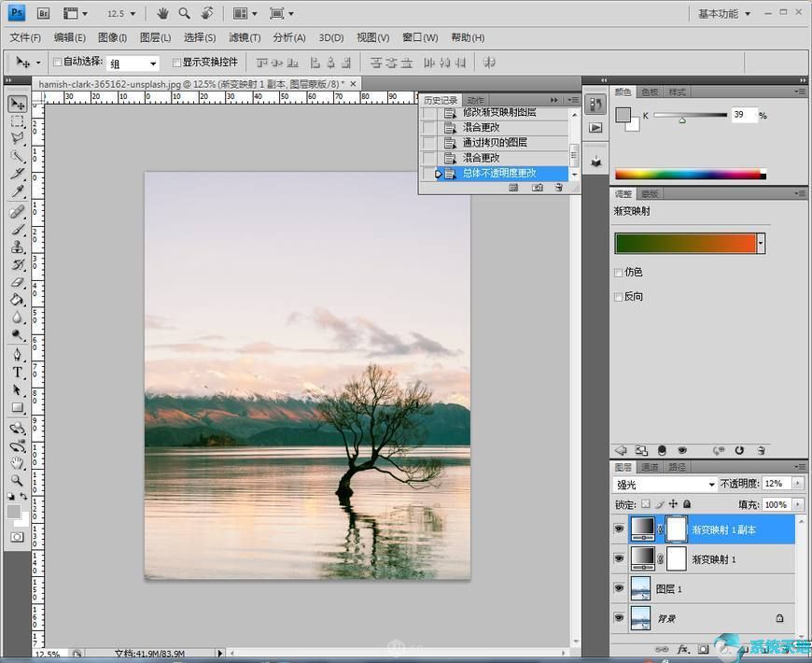The image size is (812, 663).
Task: Select the Type tool
Action: pyautogui.click(x=17, y=373)
